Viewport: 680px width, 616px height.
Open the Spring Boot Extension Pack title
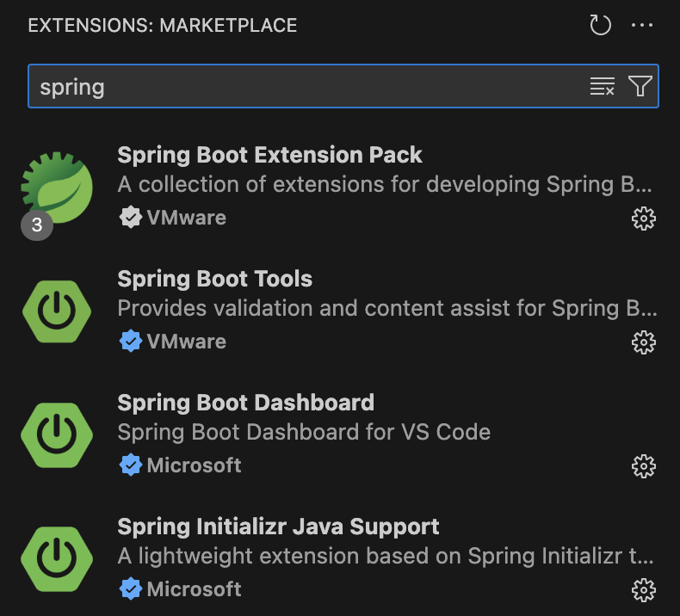269,155
